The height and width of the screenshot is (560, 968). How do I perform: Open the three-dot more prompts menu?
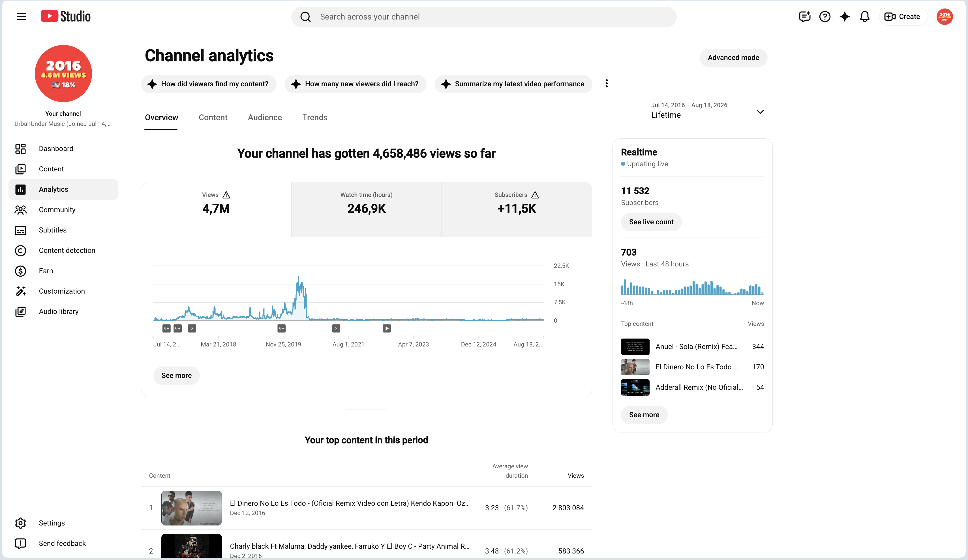(607, 84)
